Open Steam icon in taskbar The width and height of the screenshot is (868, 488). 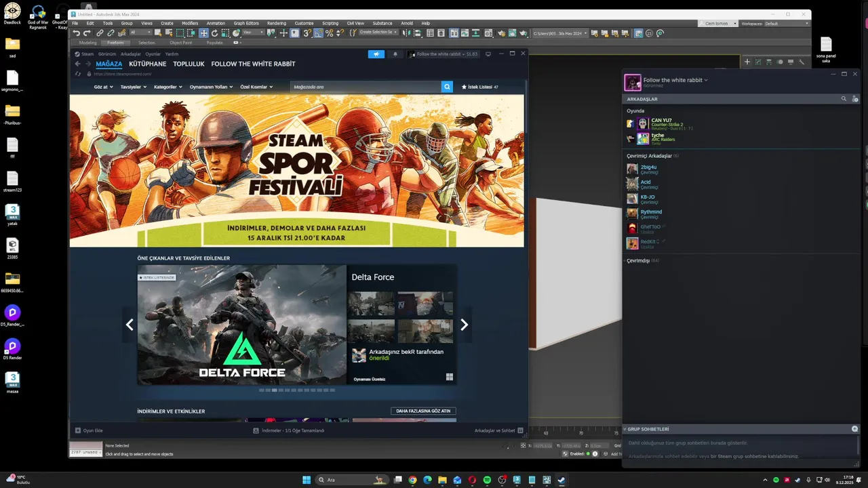point(561,480)
